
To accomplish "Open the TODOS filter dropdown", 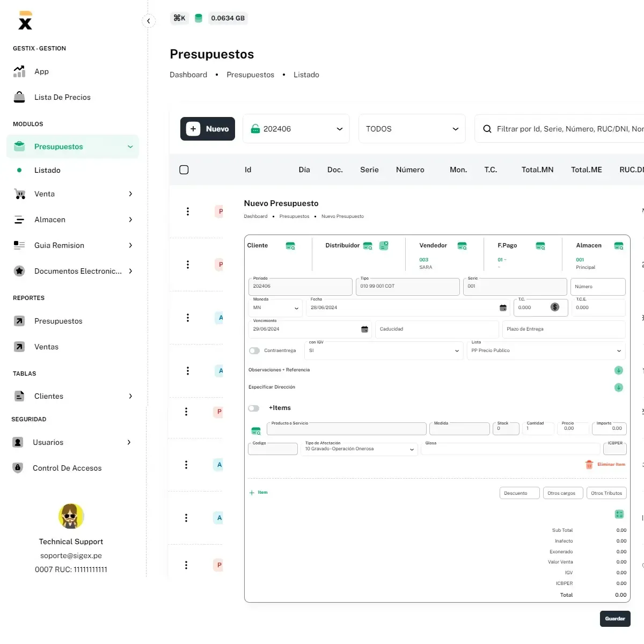I will click(x=412, y=129).
